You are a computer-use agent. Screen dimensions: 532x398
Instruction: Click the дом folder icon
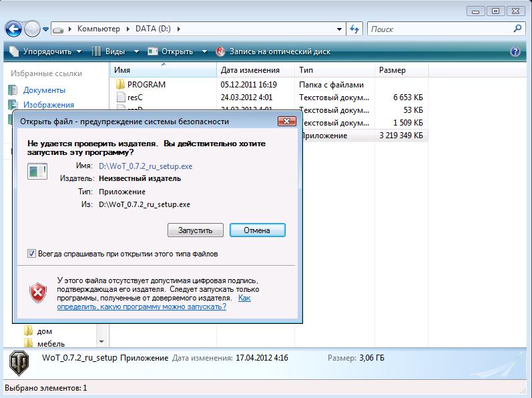pyautogui.click(x=29, y=331)
